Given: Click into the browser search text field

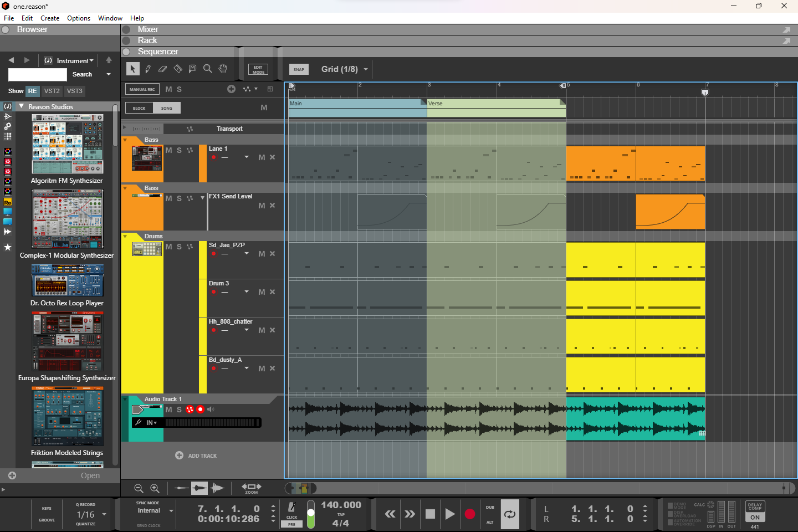Looking at the screenshot, I should 38,74.
